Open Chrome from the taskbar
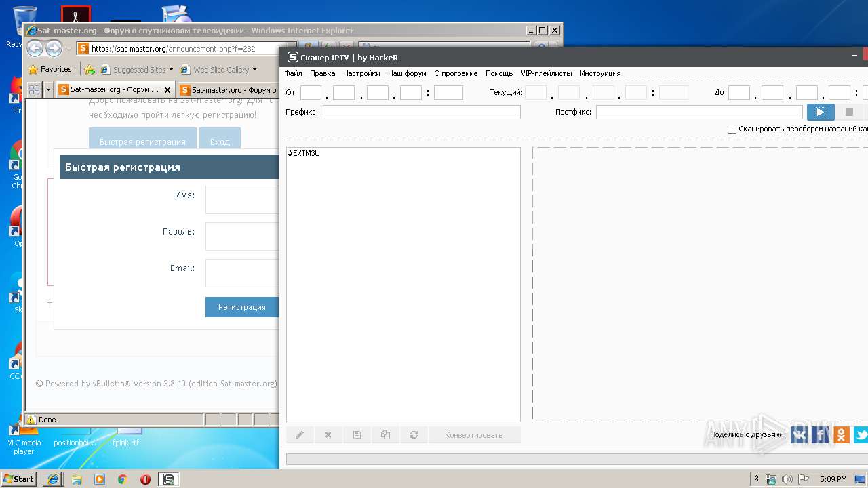The height and width of the screenshot is (488, 868). 122,479
